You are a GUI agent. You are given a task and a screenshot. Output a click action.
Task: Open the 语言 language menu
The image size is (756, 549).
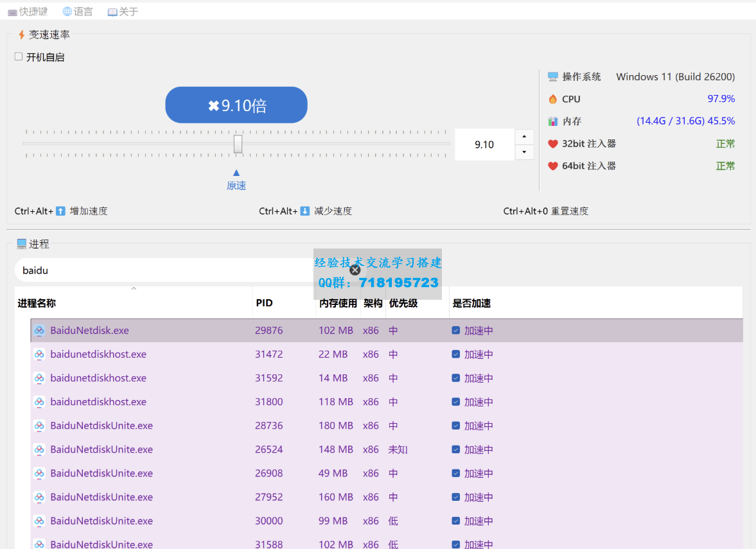pyautogui.click(x=77, y=12)
